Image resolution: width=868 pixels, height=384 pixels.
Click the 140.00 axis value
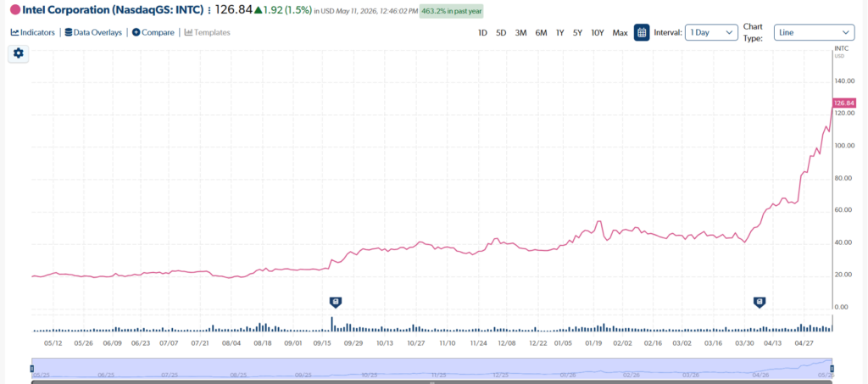click(x=845, y=81)
